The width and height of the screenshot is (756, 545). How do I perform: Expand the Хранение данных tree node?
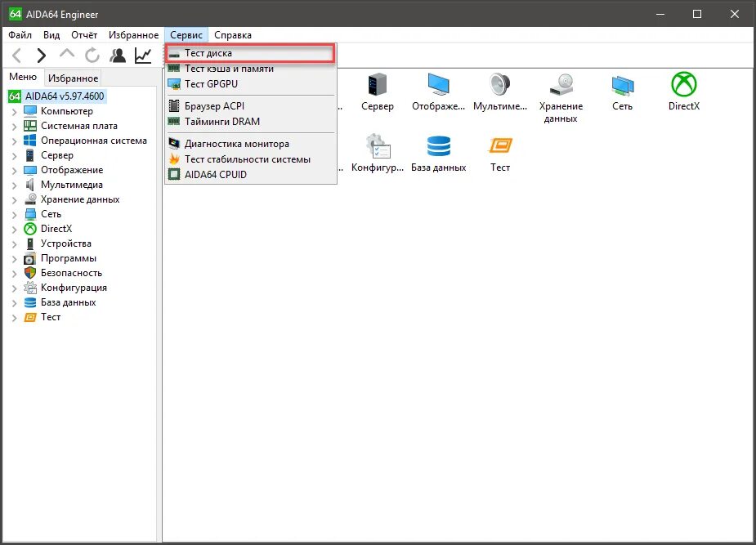14,200
